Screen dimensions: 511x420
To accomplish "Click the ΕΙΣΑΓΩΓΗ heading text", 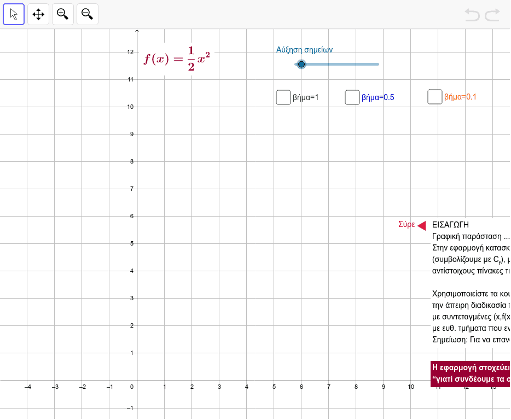I will tap(450, 225).
